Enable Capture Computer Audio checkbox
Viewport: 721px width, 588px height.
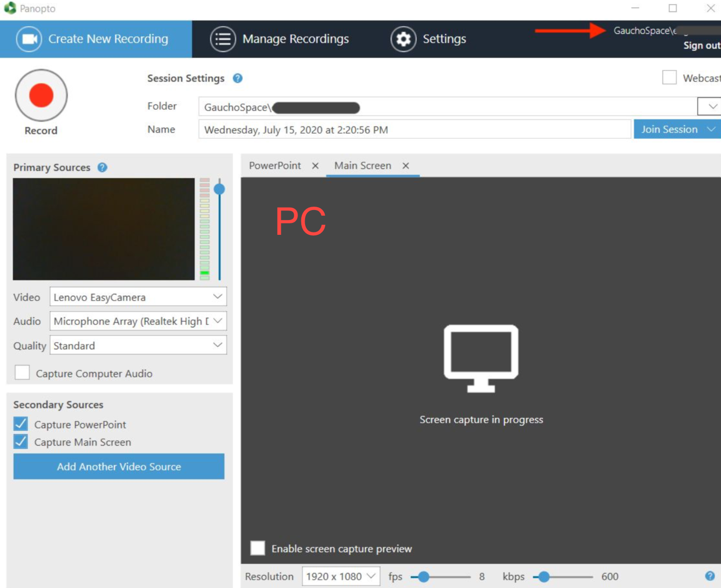(x=22, y=373)
